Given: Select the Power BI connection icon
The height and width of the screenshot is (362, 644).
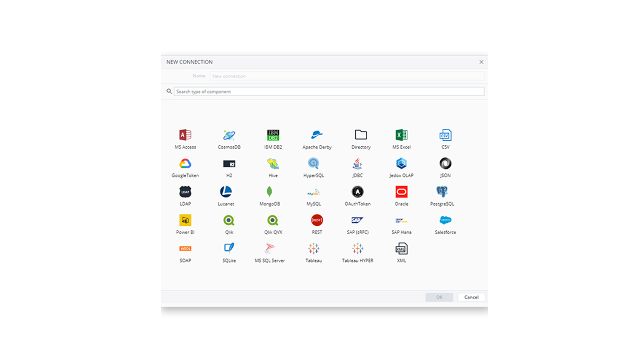Looking at the screenshot, I should click(x=185, y=220).
